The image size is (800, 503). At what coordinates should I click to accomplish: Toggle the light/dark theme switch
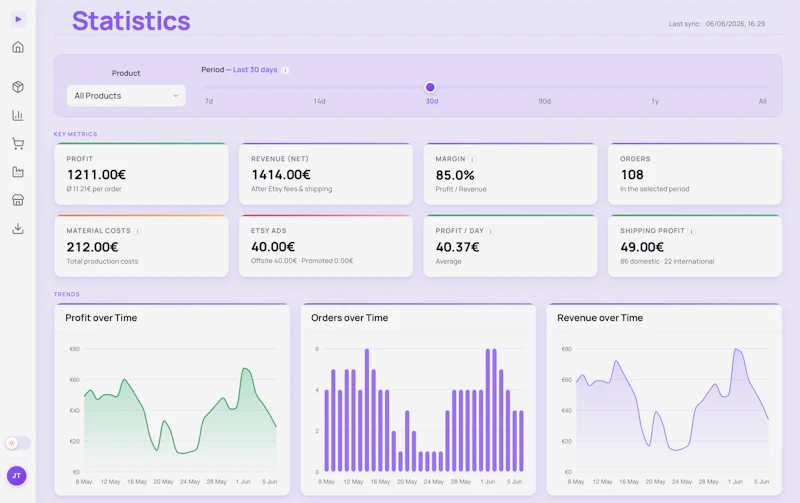point(18,443)
